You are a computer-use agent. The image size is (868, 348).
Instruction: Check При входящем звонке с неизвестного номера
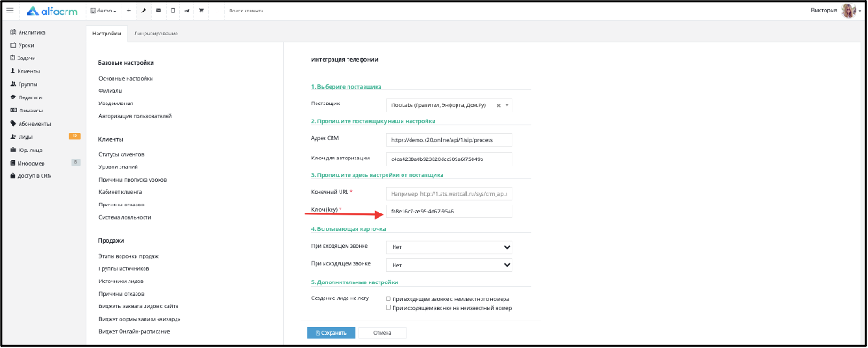(x=388, y=298)
